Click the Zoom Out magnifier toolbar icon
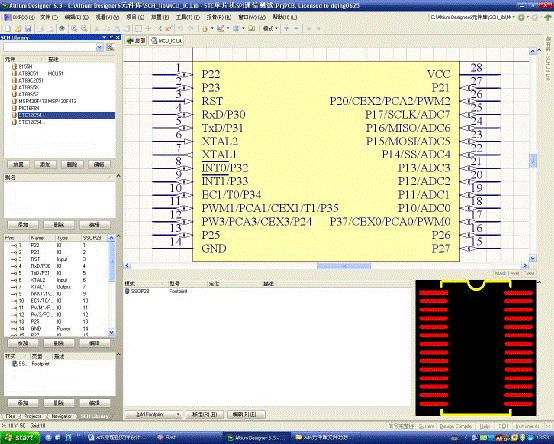This screenshot has width=554, height=444. tap(84, 29)
